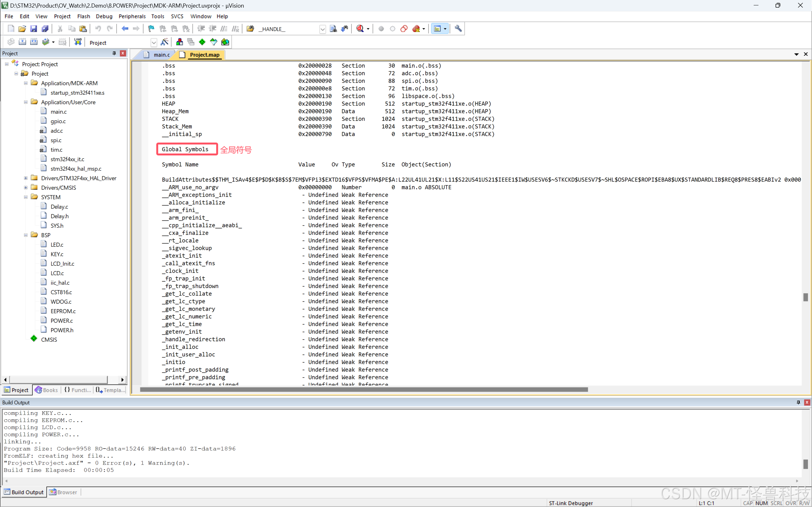
Task: Click the editor horizontal scrollbar thumb
Action: (364, 390)
